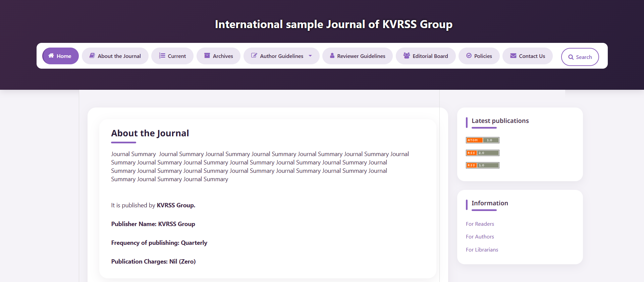
Task: Follow the For Readers link
Action: point(480,224)
